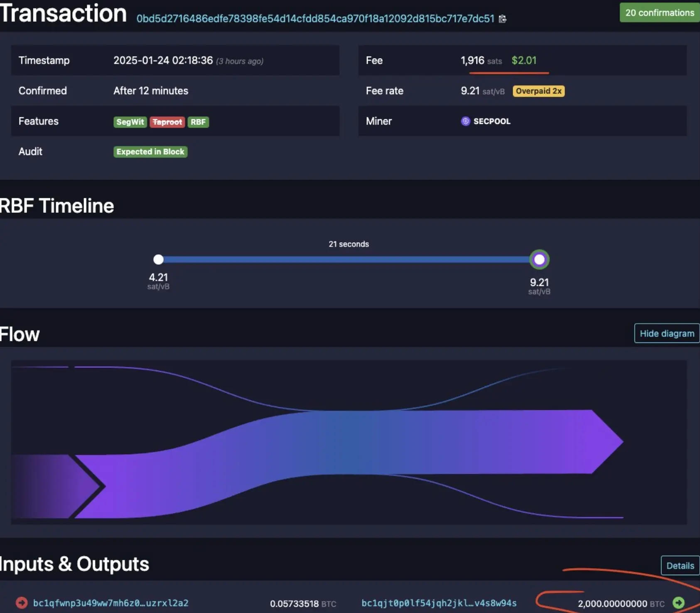This screenshot has height=613, width=700.
Task: Click the 9.21 sat/vB endpoint on RBF timeline
Action: pos(539,259)
